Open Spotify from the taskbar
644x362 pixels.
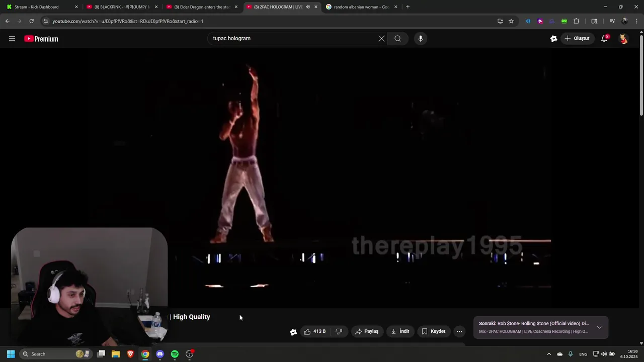[175, 354]
